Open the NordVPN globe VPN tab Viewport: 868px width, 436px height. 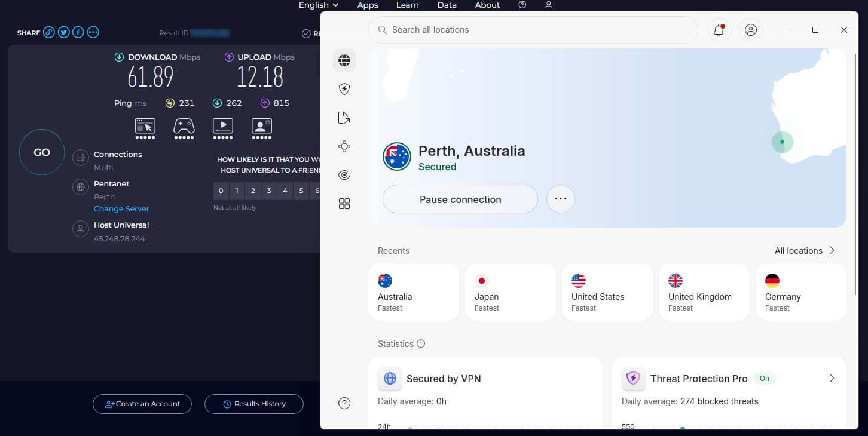coord(344,60)
